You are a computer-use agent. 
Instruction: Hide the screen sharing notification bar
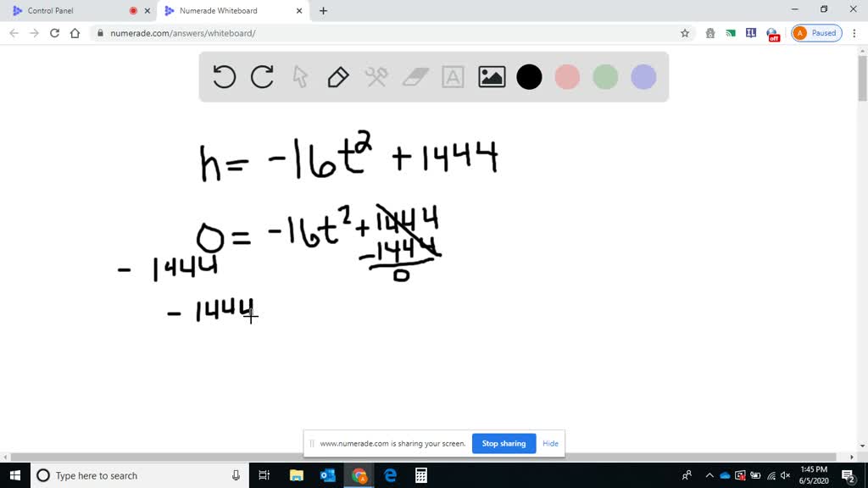tap(550, 443)
